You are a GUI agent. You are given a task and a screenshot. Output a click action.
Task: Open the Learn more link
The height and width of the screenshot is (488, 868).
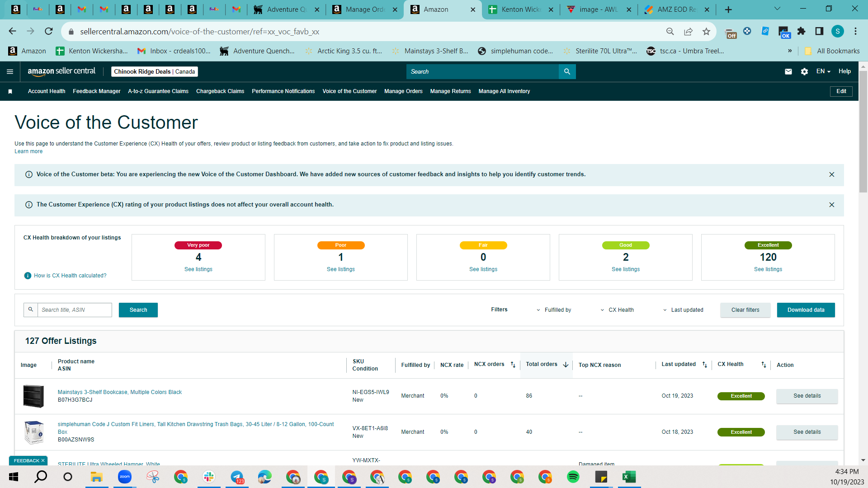[28, 151]
